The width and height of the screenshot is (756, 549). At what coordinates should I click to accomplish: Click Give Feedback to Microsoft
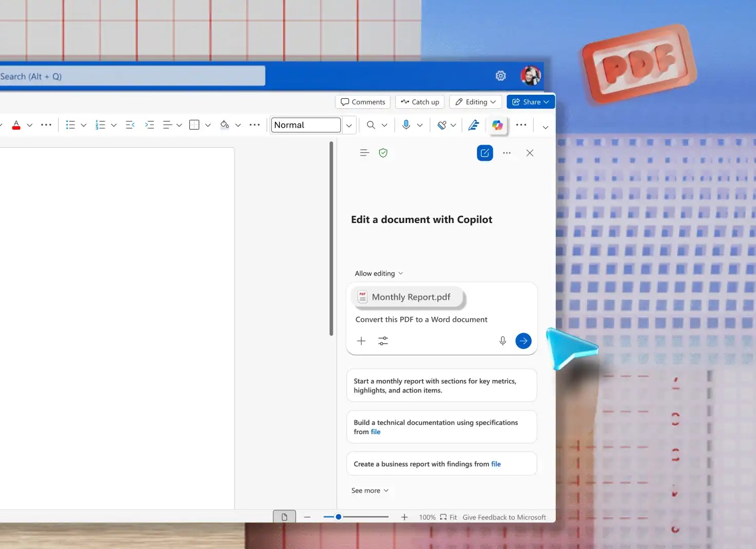(x=504, y=517)
